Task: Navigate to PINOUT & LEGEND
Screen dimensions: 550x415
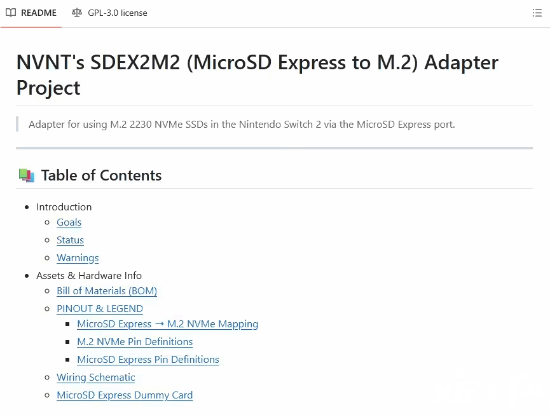Action: pos(100,309)
